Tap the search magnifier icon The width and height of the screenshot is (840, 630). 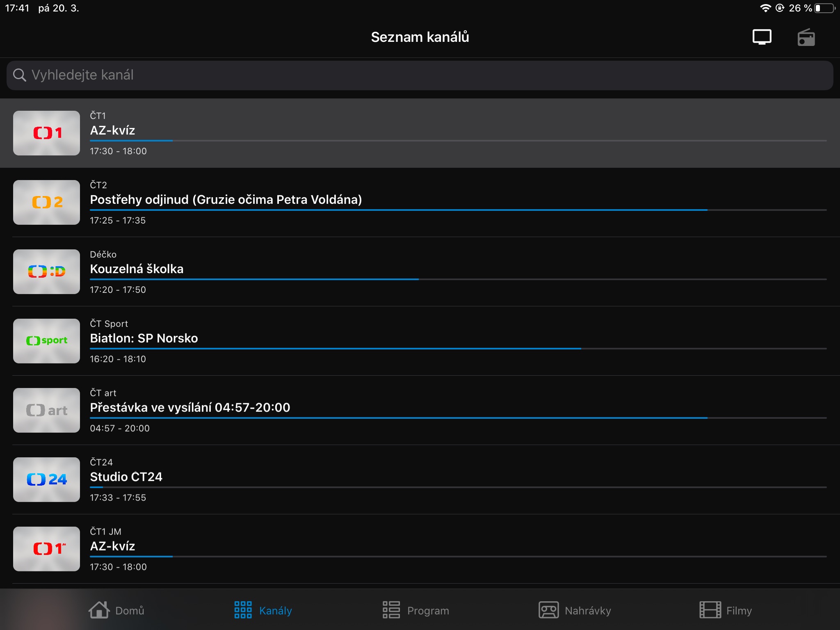(19, 75)
